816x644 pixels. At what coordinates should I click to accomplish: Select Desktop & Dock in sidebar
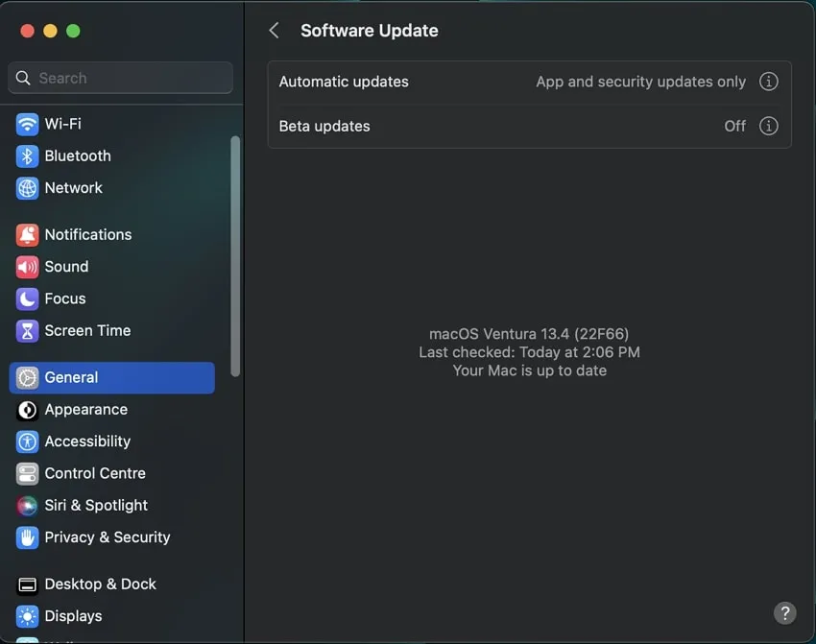pos(100,584)
